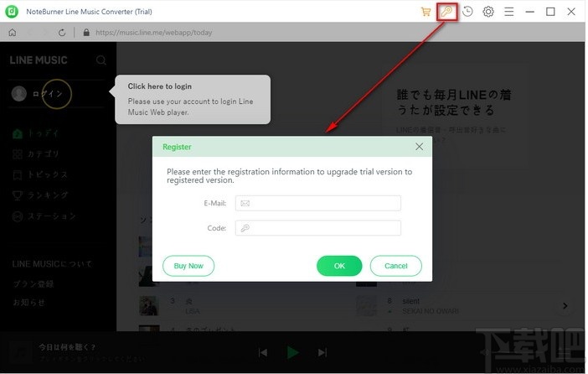Image resolution: width=588 pixels, height=374 pixels.
Task: Minimize the NoteBurner window
Action: (x=529, y=12)
